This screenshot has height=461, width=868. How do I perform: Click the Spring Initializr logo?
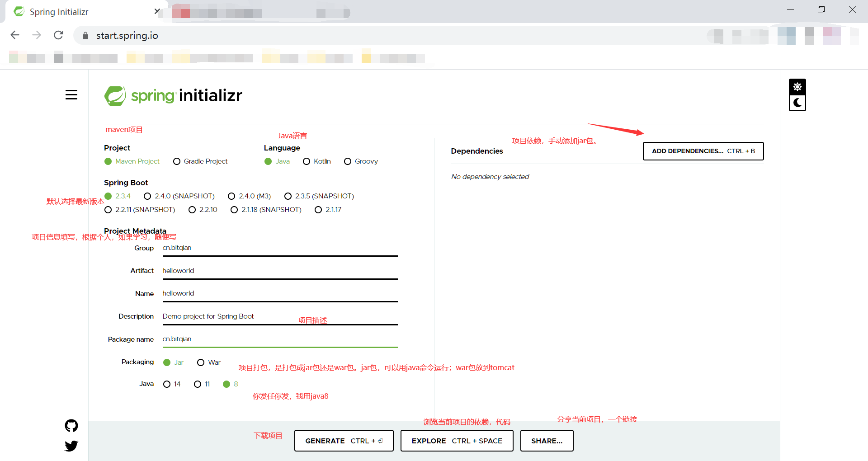coord(173,96)
